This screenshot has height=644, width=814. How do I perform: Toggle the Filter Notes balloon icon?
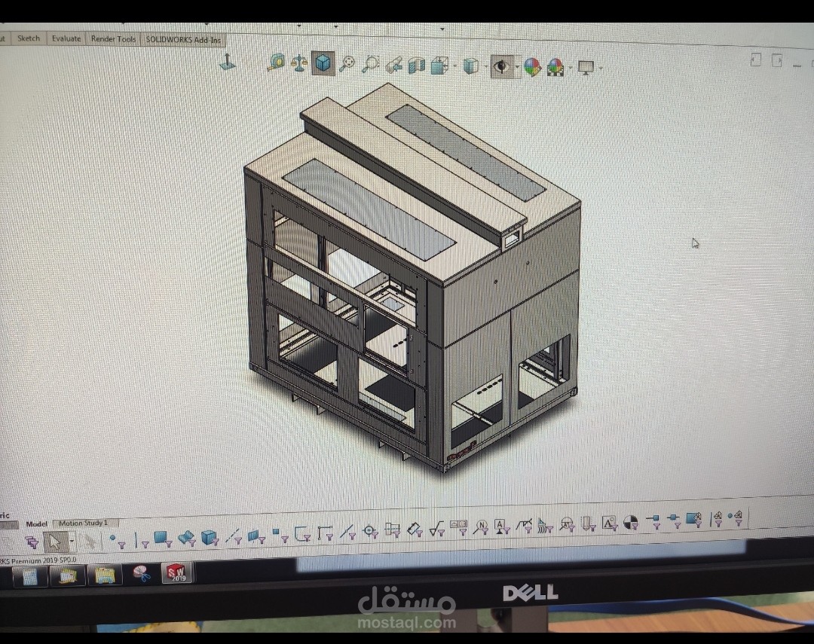click(482, 527)
